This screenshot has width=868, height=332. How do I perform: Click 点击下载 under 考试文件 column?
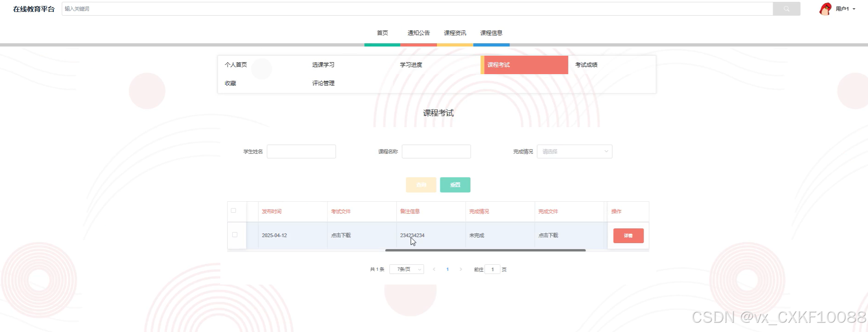(x=341, y=235)
